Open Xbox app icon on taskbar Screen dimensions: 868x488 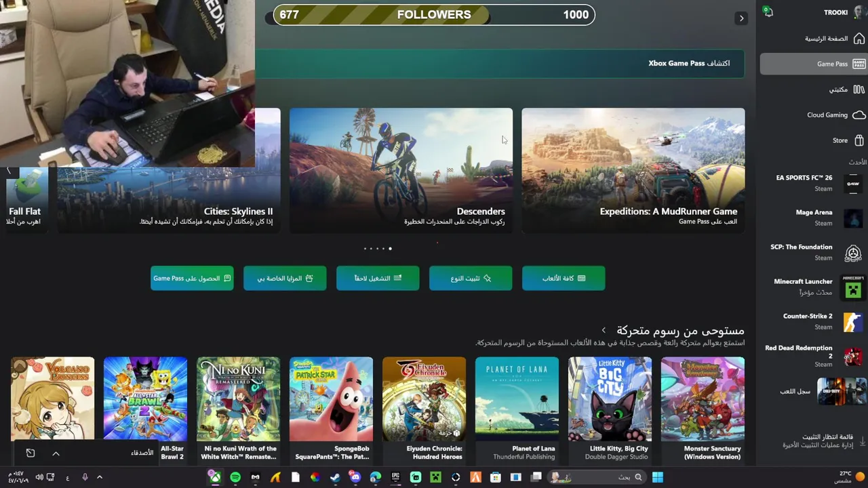click(215, 478)
